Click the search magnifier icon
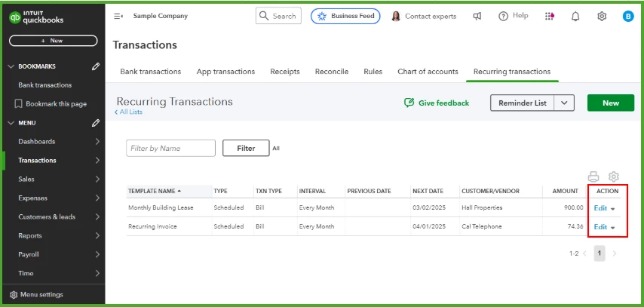This screenshot has height=307, width=644. [264, 16]
